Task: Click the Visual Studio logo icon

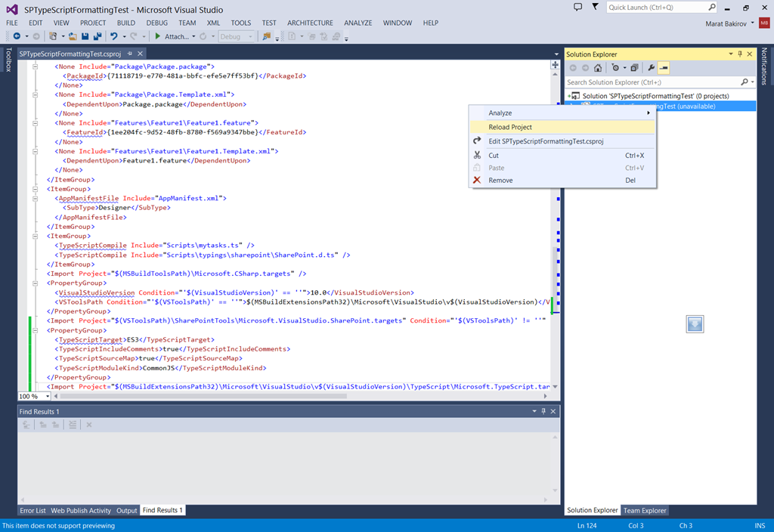Action: (x=12, y=9)
